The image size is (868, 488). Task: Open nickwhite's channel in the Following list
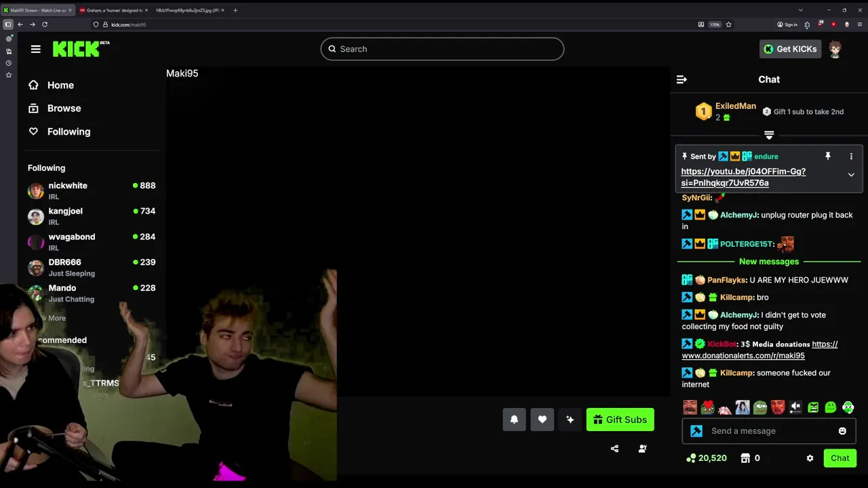tap(92, 190)
